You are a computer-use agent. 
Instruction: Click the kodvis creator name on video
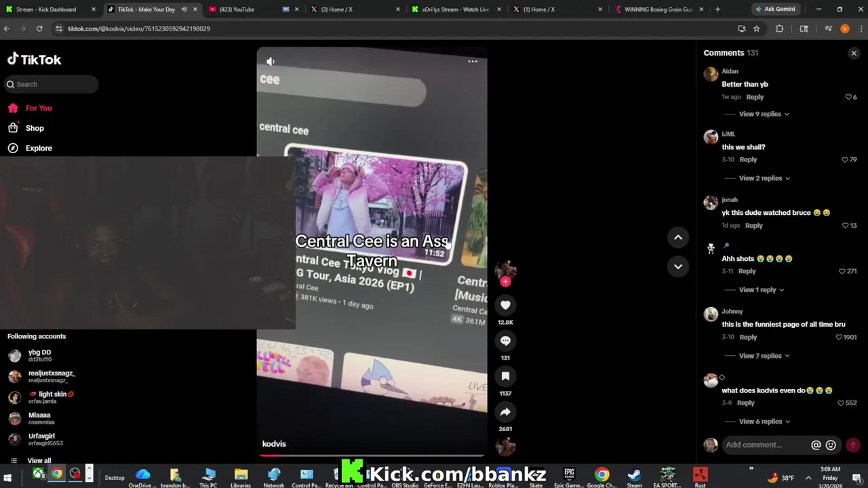coord(274,444)
